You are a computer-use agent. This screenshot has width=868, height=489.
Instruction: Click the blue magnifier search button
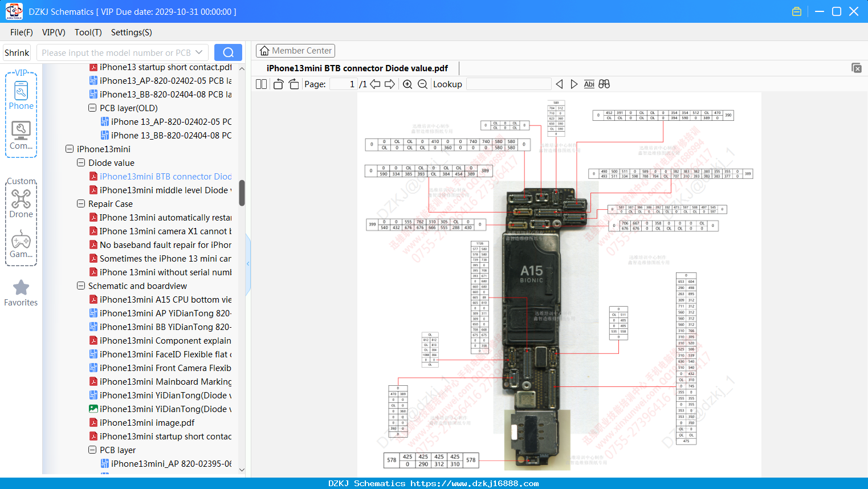coord(228,52)
